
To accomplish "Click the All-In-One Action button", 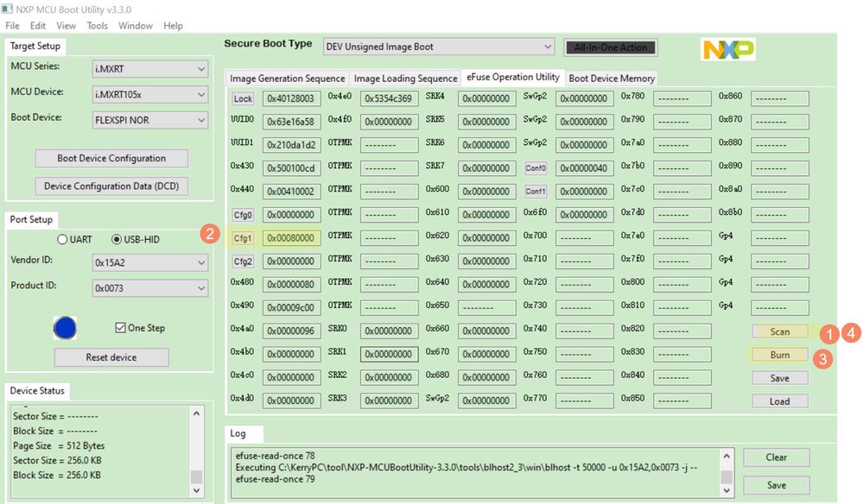I will [x=611, y=47].
